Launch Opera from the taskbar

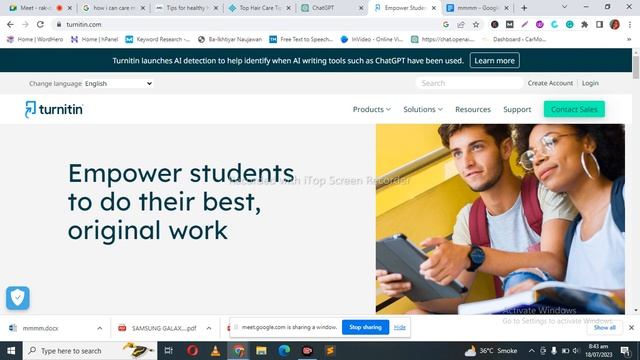pyautogui.click(x=192, y=351)
